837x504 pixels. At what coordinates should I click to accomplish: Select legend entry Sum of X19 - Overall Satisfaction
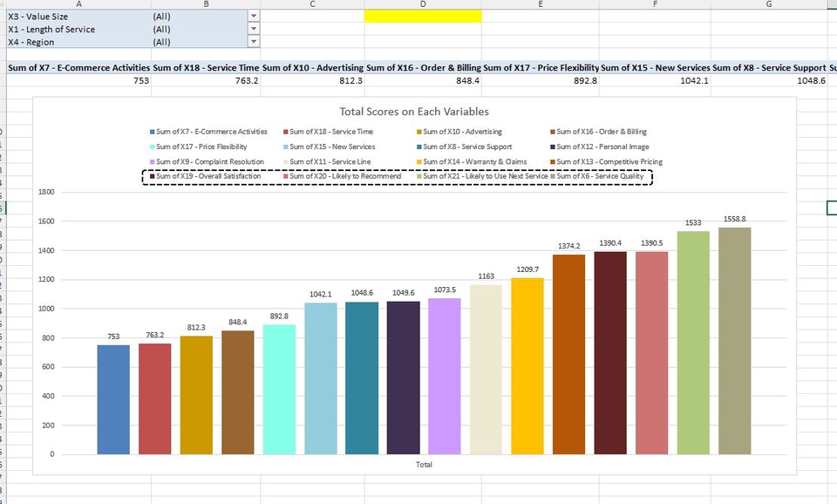point(206,175)
